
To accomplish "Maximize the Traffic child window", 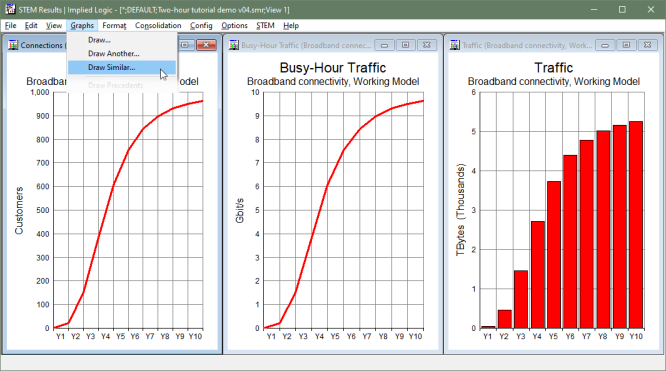I will 626,45.
